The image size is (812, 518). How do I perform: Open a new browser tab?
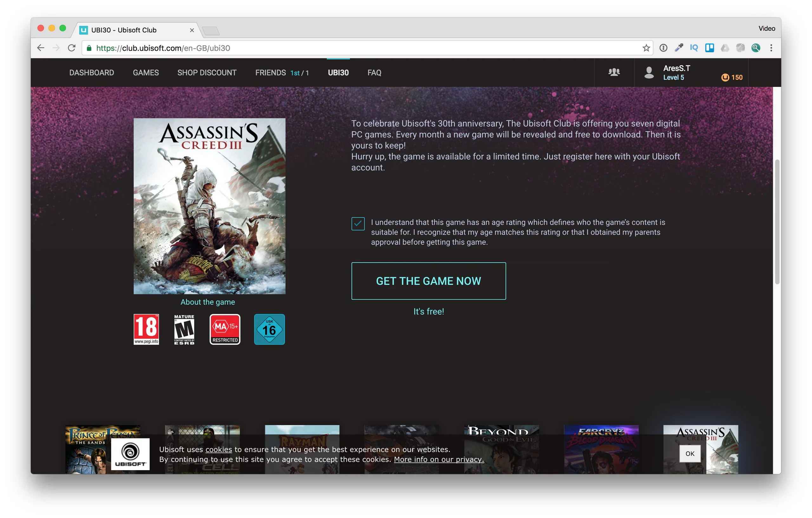tap(211, 31)
